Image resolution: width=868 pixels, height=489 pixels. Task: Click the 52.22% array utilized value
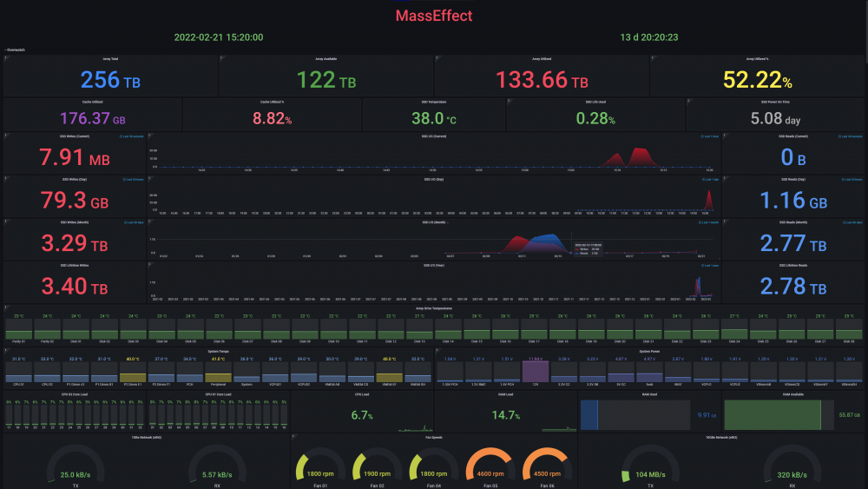(757, 80)
